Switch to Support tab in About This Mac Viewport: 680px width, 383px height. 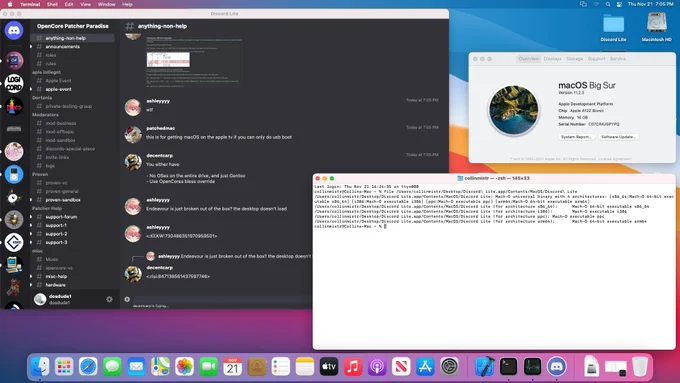pyautogui.click(x=596, y=59)
